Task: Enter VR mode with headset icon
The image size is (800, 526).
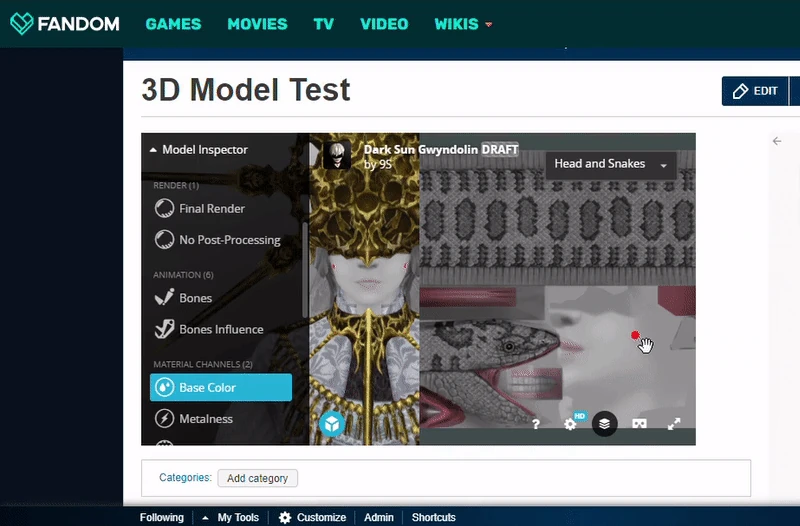Action: (639, 424)
